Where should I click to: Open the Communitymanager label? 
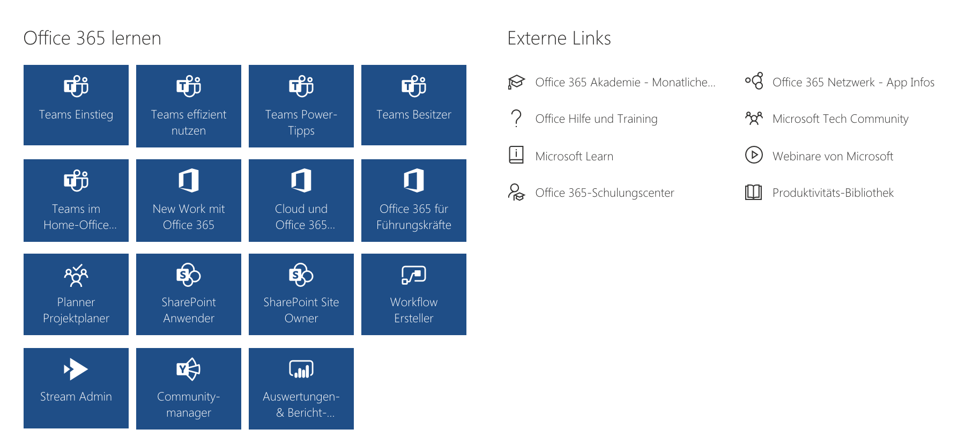[x=189, y=405]
